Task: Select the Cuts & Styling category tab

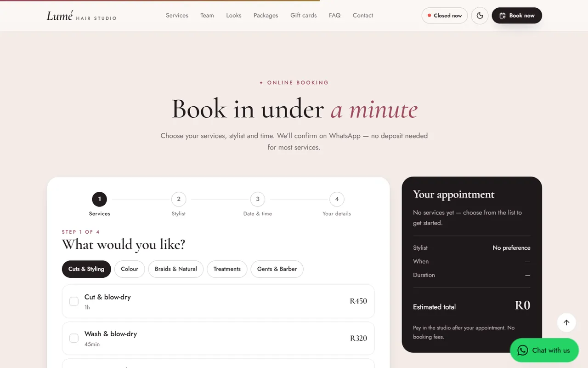Action: (x=86, y=269)
